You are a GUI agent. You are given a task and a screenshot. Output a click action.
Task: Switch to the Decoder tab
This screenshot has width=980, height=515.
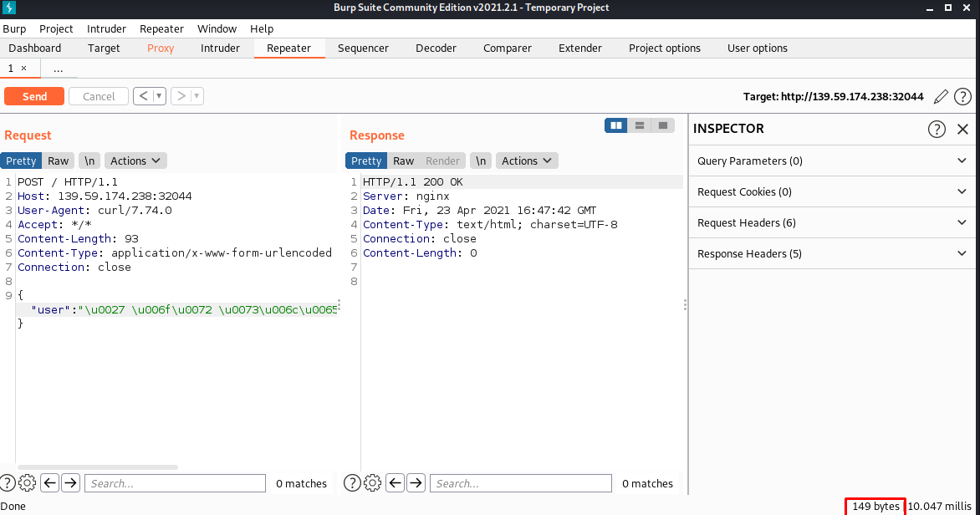click(x=436, y=48)
